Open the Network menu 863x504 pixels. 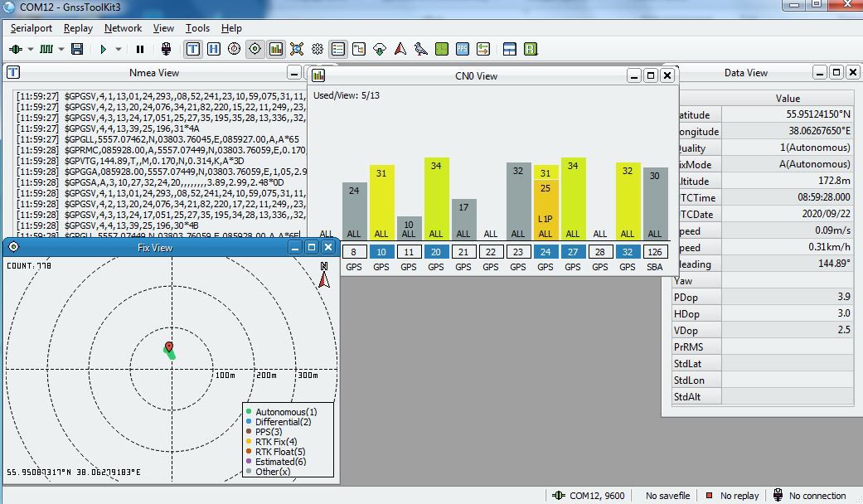pyautogui.click(x=123, y=28)
